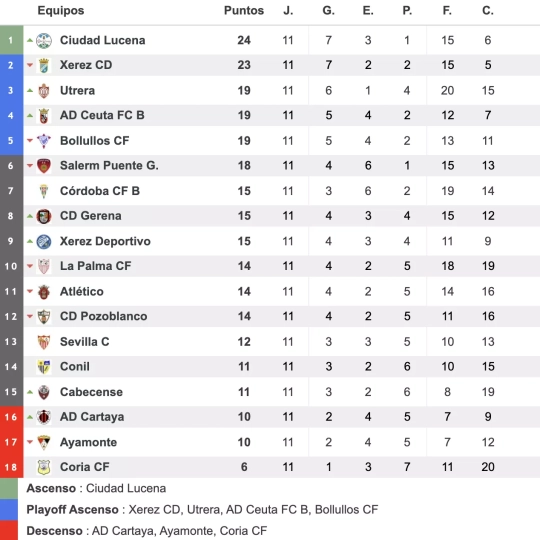
Task: Click the green Ascenso legend swatch
Action: click(x=9, y=488)
